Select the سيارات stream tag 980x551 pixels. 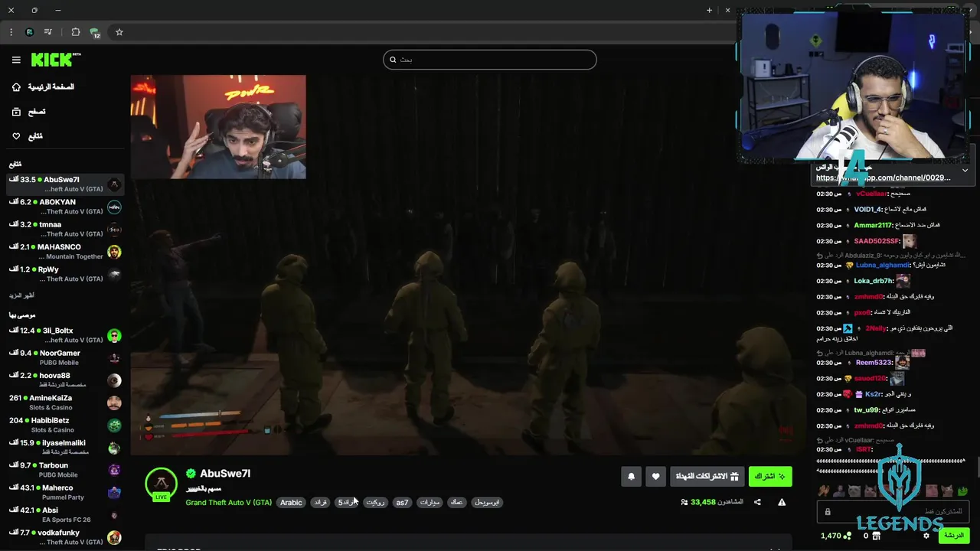[x=430, y=503]
